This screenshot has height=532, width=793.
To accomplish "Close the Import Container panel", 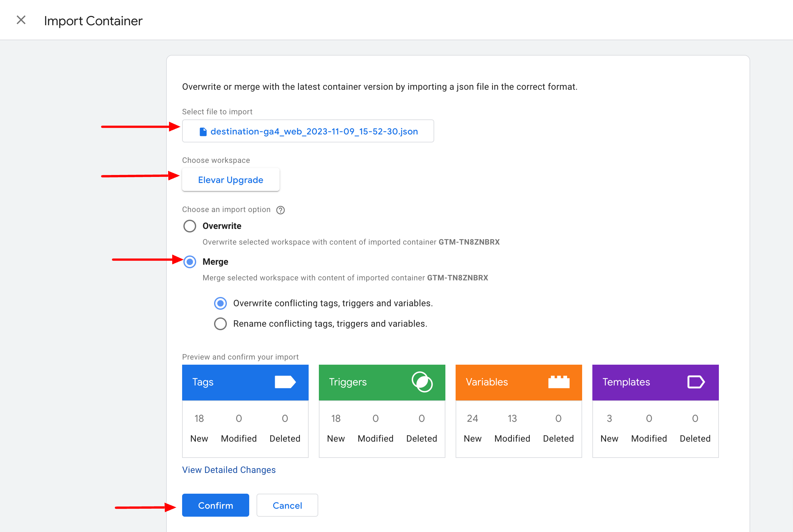I will click(21, 20).
